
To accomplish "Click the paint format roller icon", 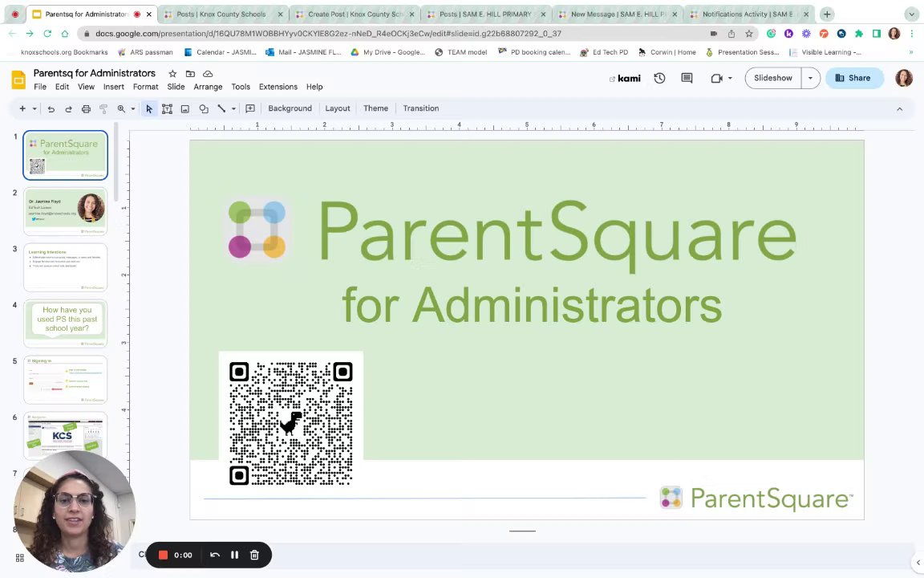I will pyautogui.click(x=103, y=108).
